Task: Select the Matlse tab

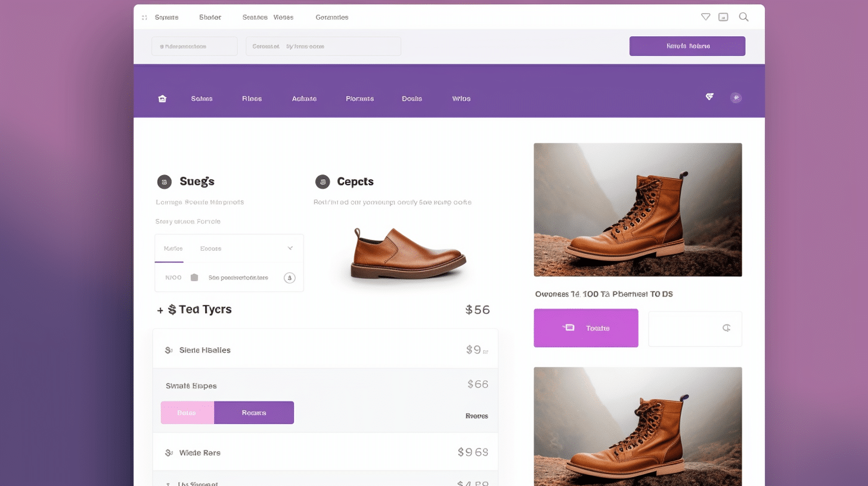Action: click(173, 248)
